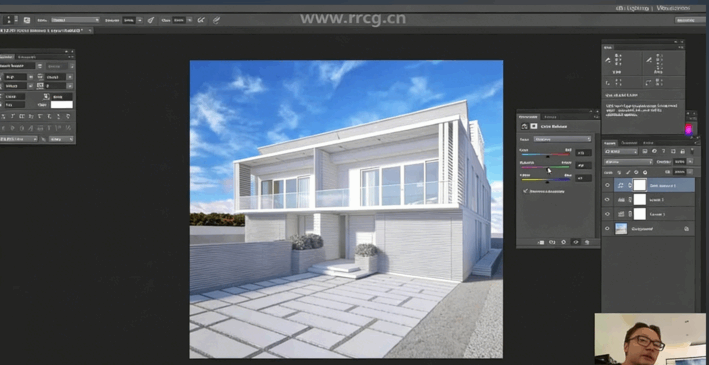Toggle the Preserve Luminosity checkbox

(x=525, y=191)
